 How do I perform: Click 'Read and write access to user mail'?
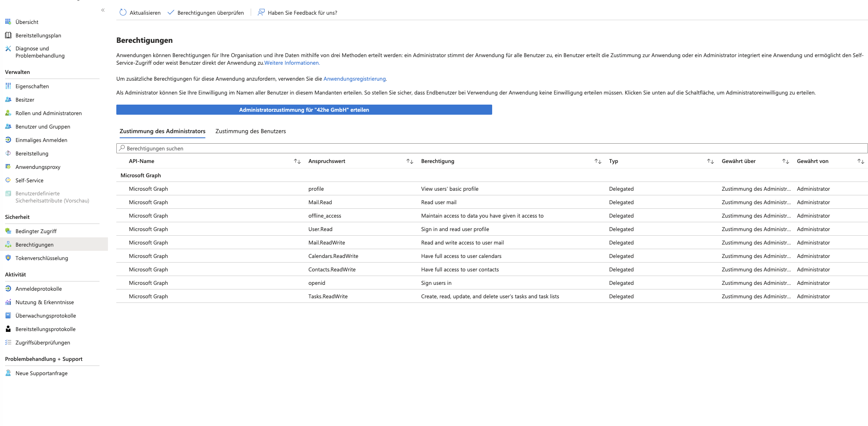pyautogui.click(x=462, y=242)
